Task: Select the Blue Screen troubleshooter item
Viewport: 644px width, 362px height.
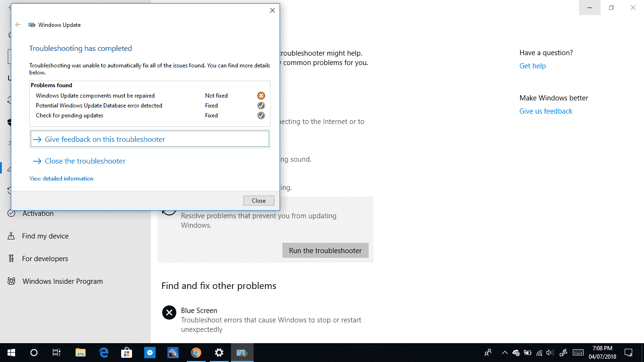Action: (265, 320)
